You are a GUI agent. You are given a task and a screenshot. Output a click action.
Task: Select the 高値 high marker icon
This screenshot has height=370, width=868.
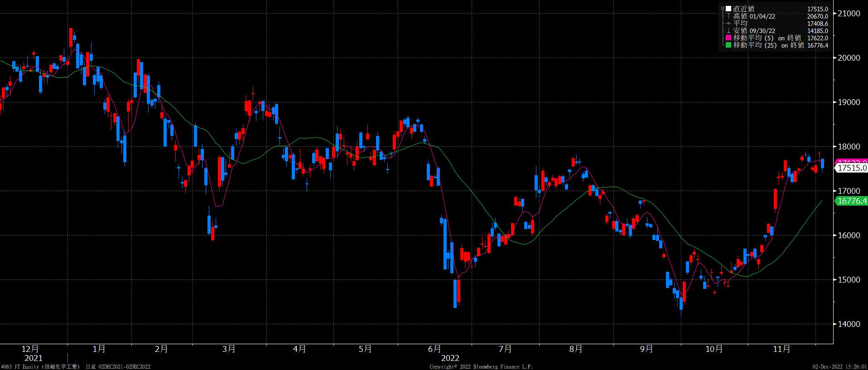pos(728,16)
